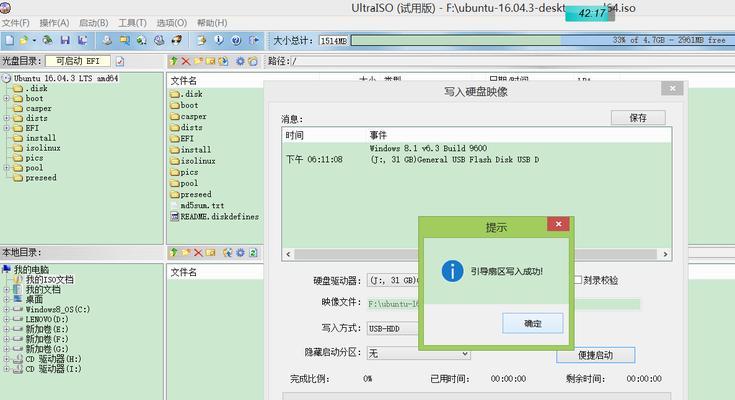Click the Burn CD image icon
735x400 pixels.
coord(177,40)
